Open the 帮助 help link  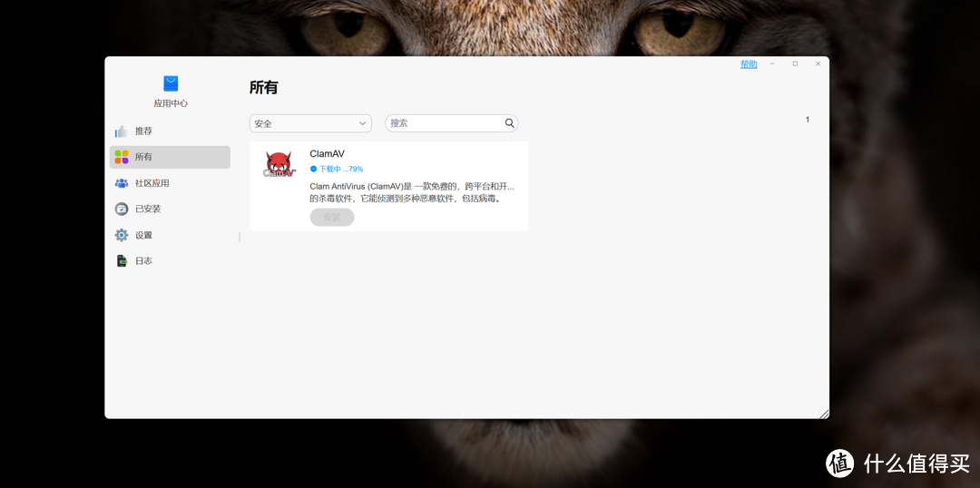(x=749, y=63)
